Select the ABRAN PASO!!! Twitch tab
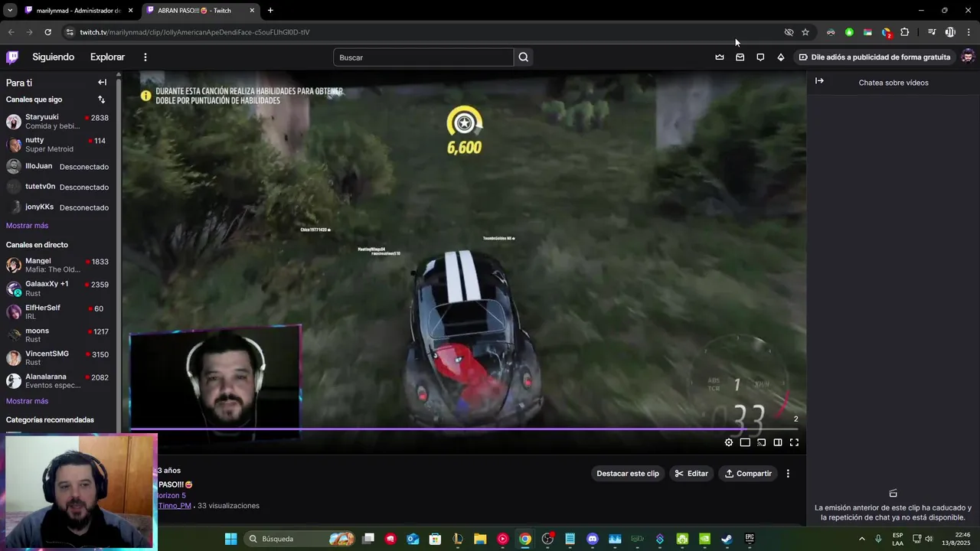 click(201, 11)
